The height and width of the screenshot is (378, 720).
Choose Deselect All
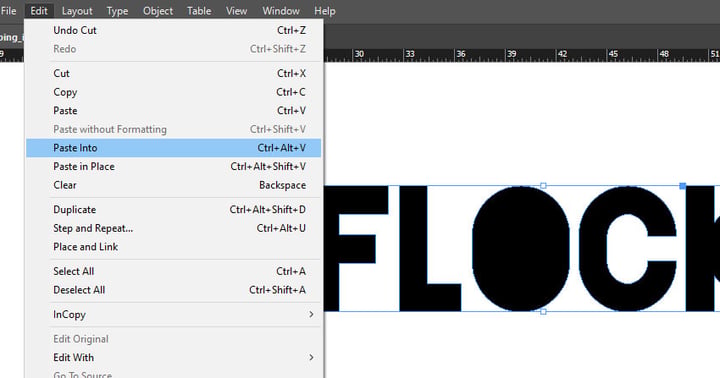pos(174,290)
